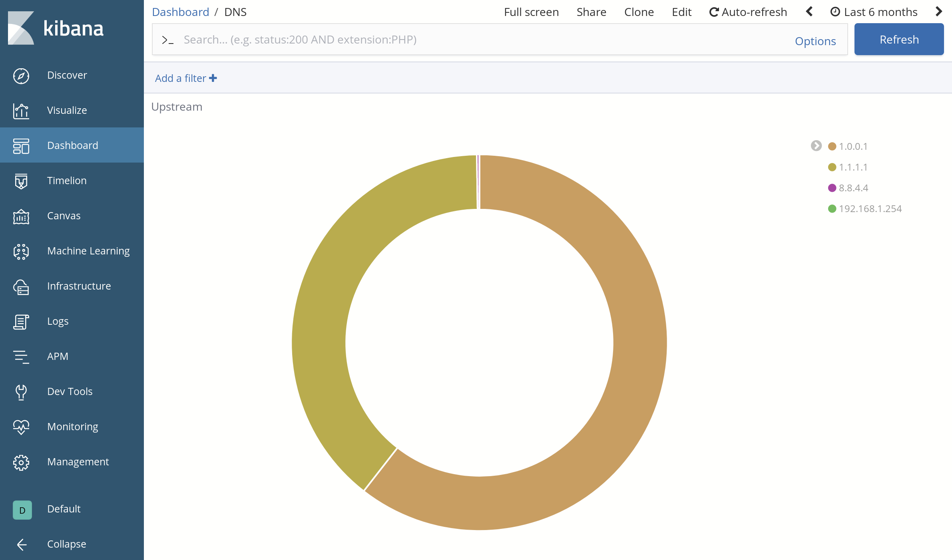
Task: Go to Dashboard breadcrumb link
Action: point(181,12)
